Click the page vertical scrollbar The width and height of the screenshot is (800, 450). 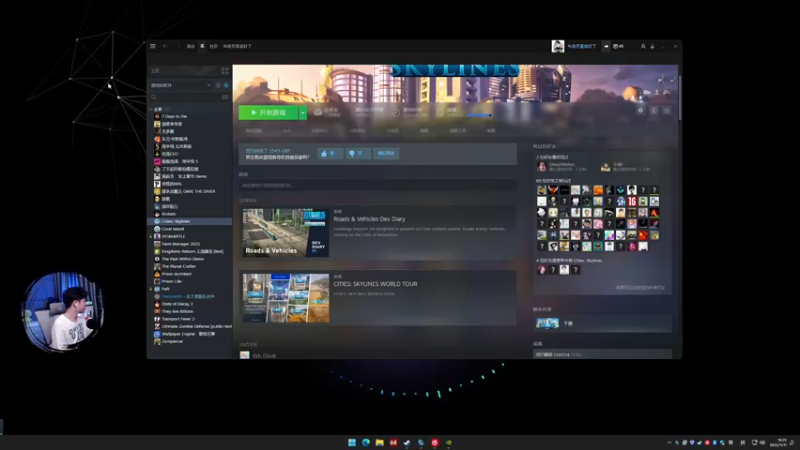coord(680,97)
